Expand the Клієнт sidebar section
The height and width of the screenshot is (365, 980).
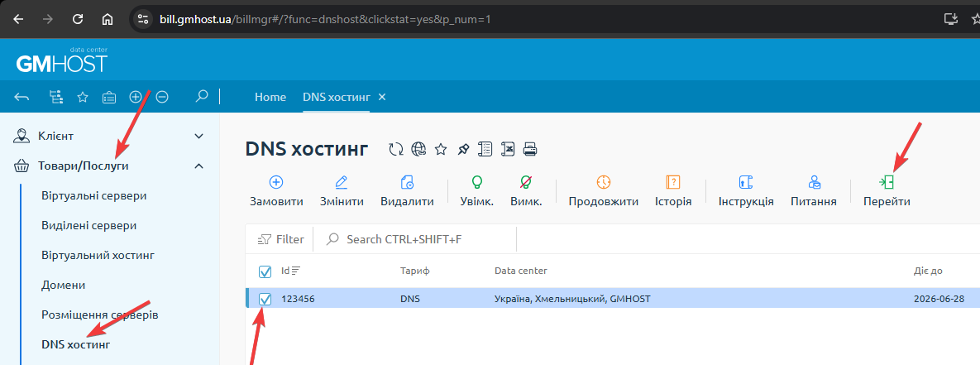[198, 135]
